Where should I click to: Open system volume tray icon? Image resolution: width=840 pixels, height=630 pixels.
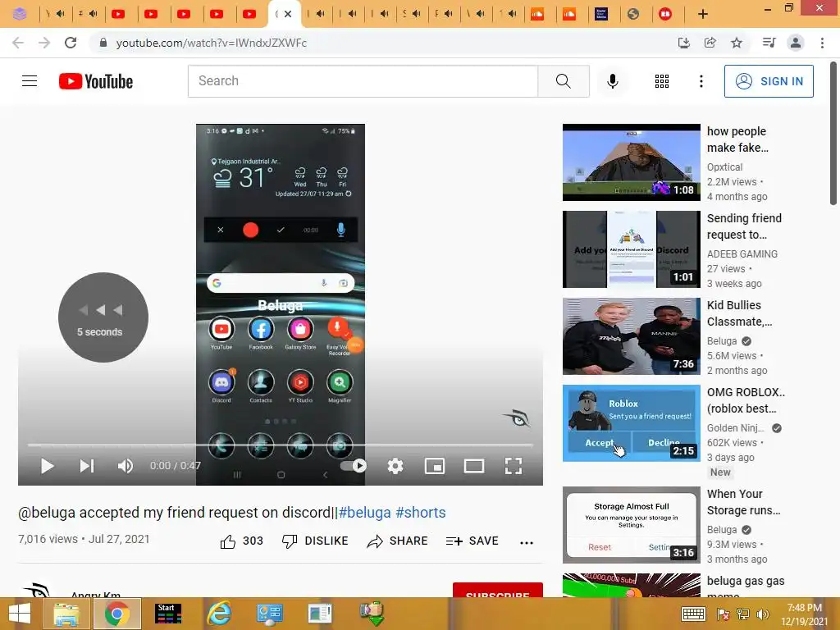click(x=763, y=614)
